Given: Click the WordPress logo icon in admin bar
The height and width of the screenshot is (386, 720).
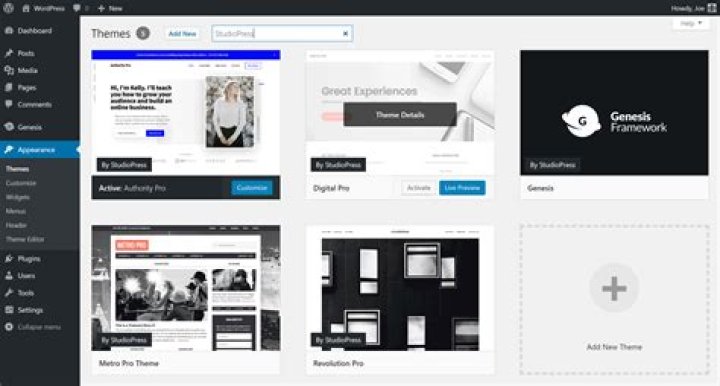Looking at the screenshot, I should click(x=8, y=8).
